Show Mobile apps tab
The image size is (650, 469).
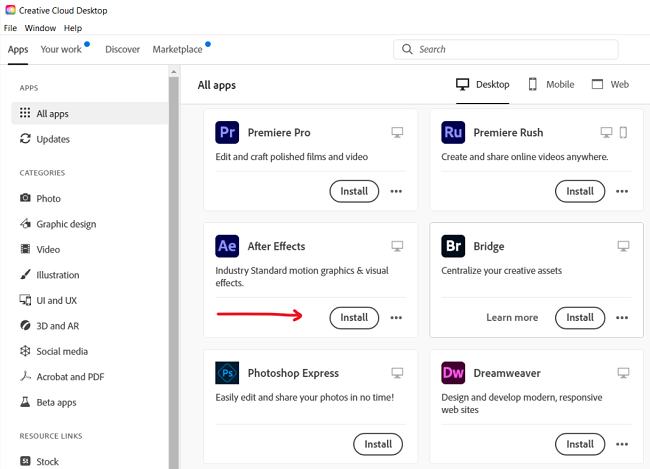(x=551, y=85)
